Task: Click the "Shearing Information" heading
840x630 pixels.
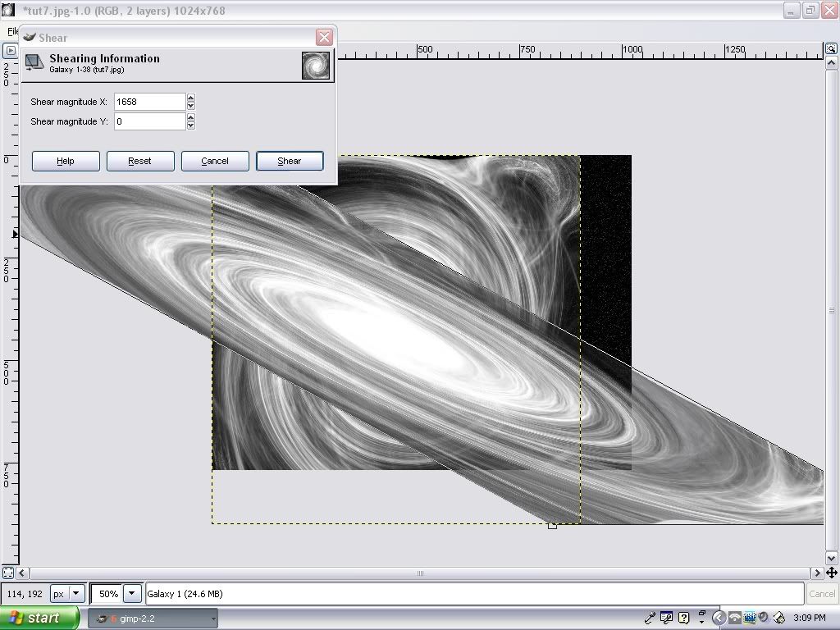Action: pos(104,58)
